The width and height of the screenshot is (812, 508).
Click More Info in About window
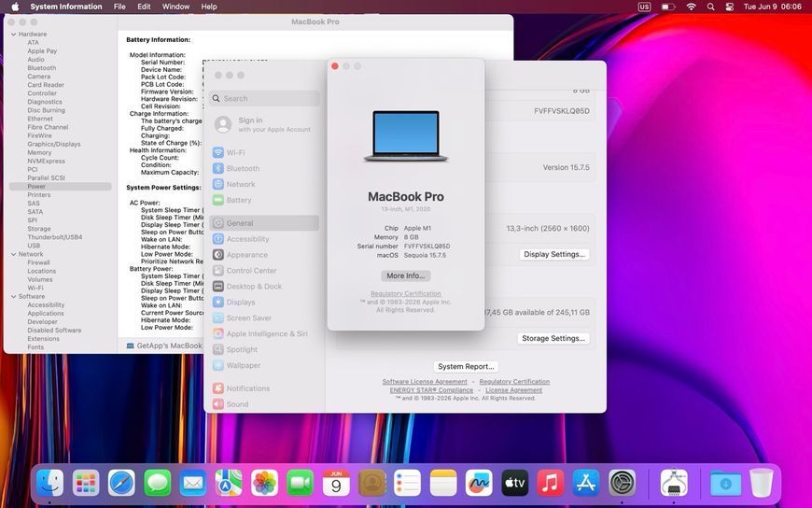pyautogui.click(x=405, y=275)
